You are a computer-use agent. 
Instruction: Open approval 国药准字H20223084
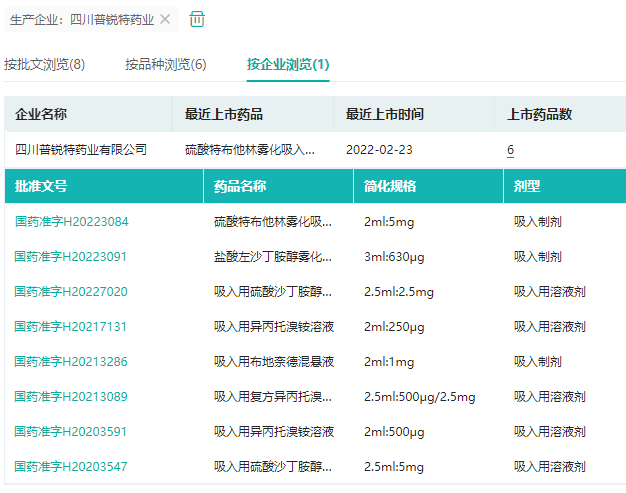point(72,222)
